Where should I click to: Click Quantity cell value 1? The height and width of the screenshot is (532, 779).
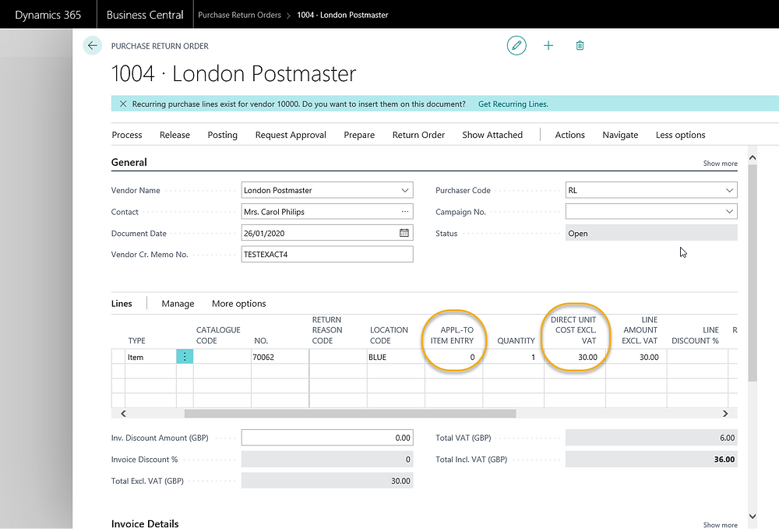(513, 357)
